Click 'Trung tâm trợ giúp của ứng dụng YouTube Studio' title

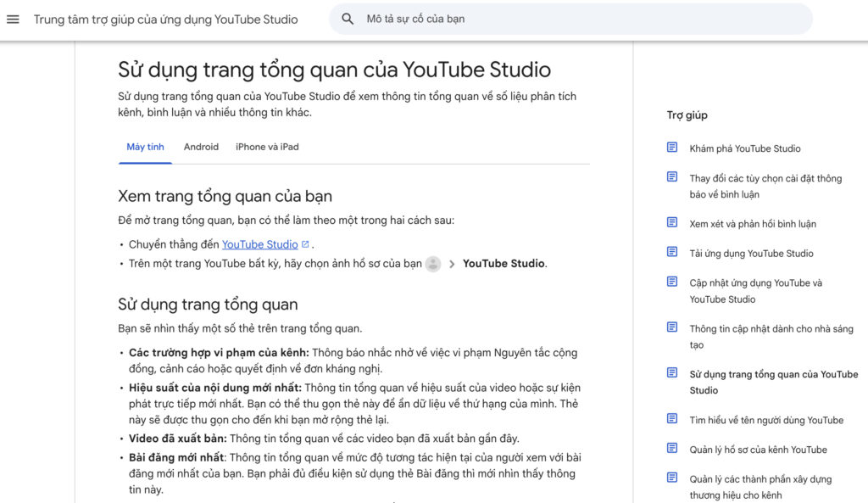pyautogui.click(x=165, y=20)
